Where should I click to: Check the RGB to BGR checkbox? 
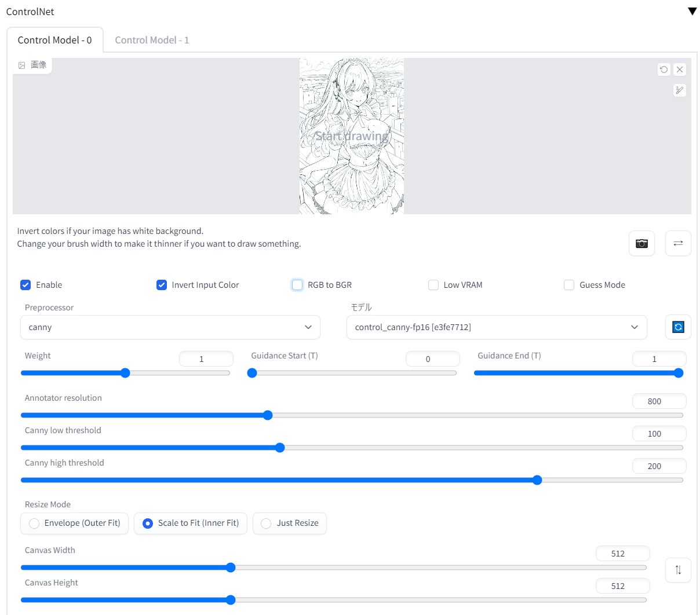[x=297, y=285]
